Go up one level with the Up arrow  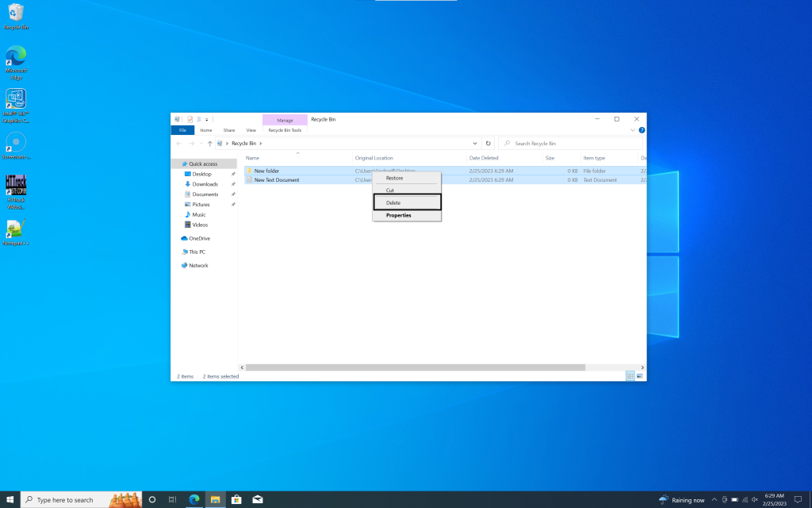tap(209, 144)
